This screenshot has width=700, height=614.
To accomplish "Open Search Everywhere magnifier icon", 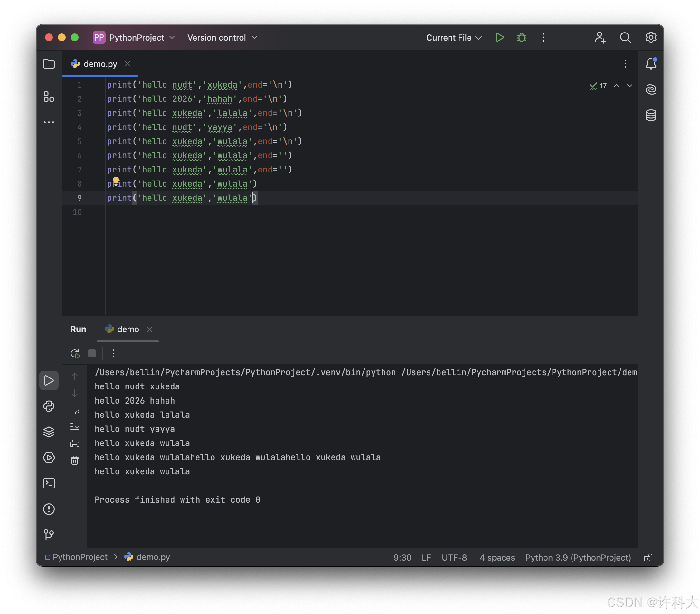I will pyautogui.click(x=625, y=37).
